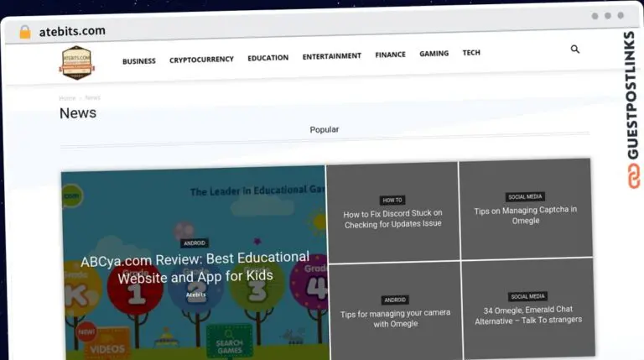644x360 pixels.
Task: Navigate to the Gaming section
Action: (434, 54)
